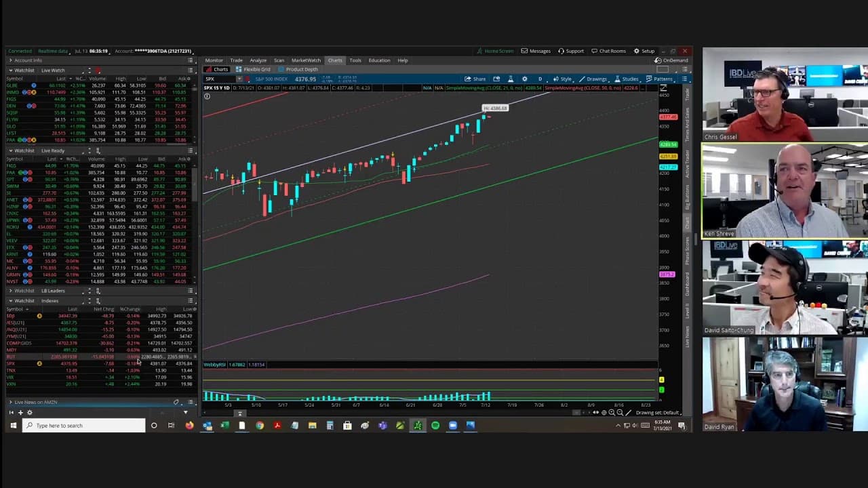868x488 pixels.
Task: Open the Monitor tab
Action: click(x=214, y=60)
